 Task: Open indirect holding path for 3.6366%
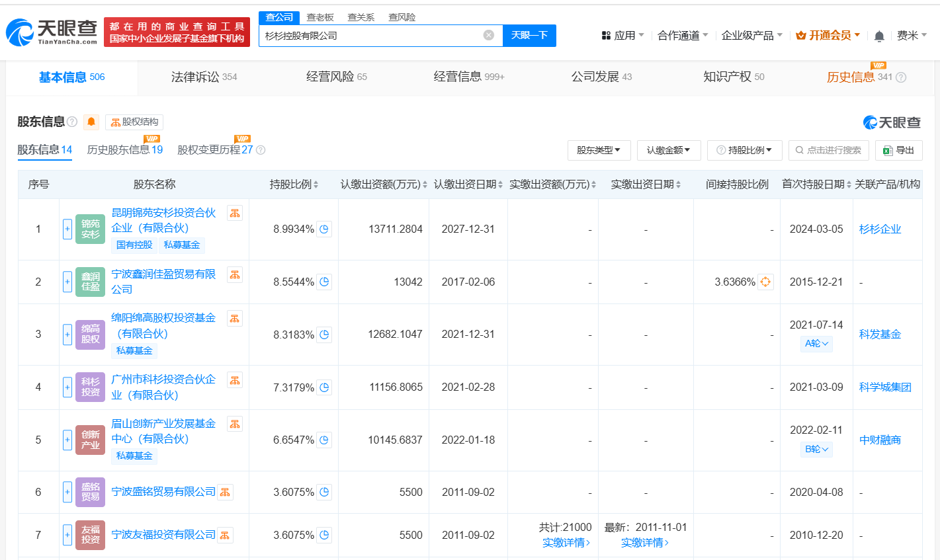click(x=765, y=282)
